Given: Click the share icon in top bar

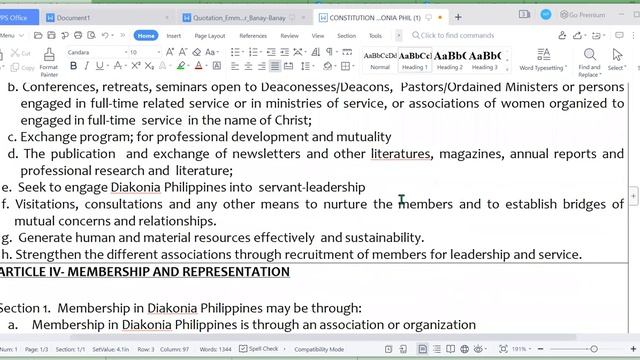Looking at the screenshot, I should click(x=577, y=36).
